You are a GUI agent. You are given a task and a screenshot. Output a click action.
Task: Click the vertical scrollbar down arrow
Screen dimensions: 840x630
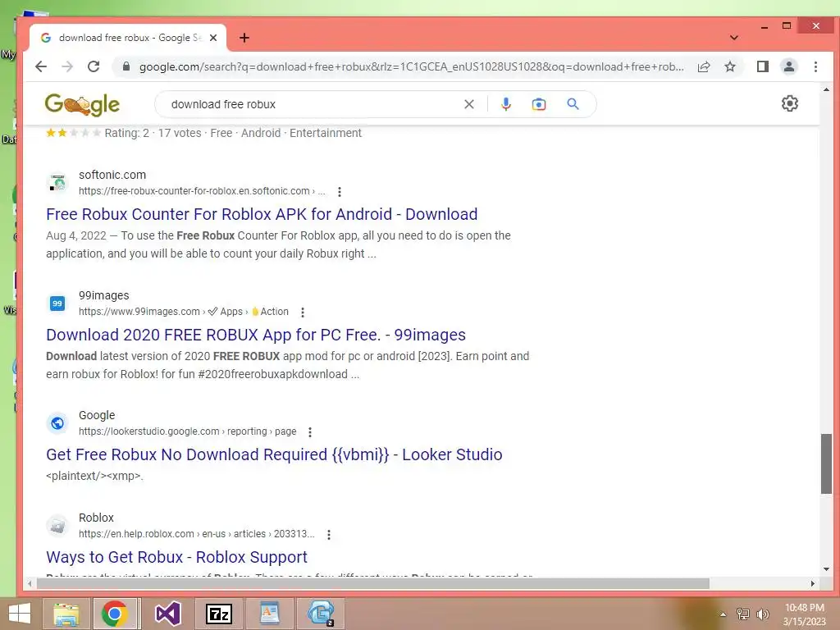(x=825, y=569)
